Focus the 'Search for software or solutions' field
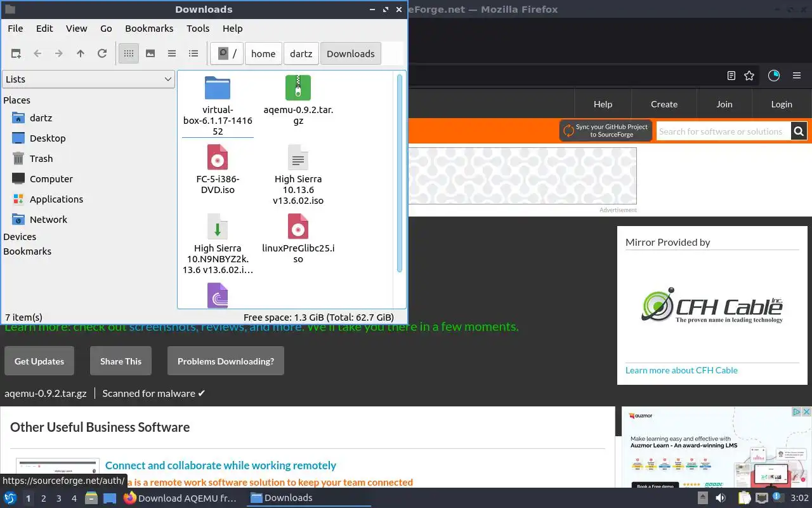The image size is (812, 508). 723,131
